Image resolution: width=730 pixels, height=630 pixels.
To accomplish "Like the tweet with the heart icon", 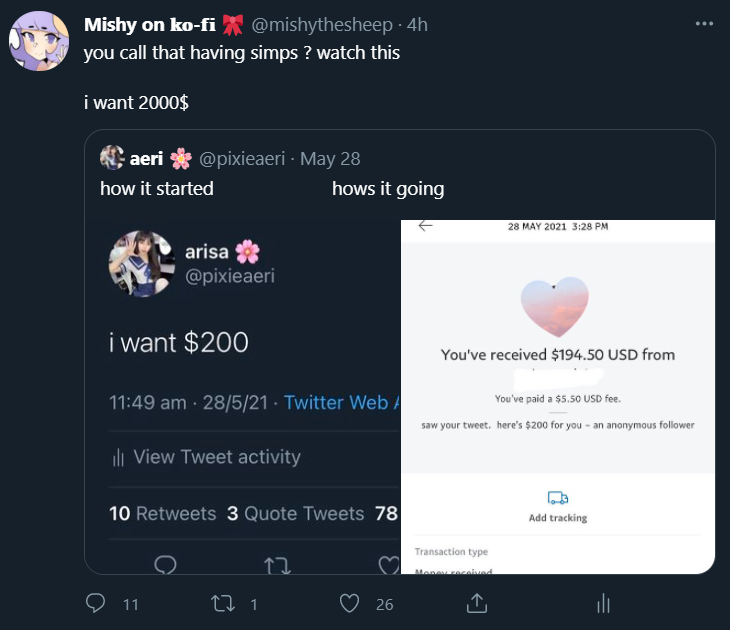I will click(349, 603).
